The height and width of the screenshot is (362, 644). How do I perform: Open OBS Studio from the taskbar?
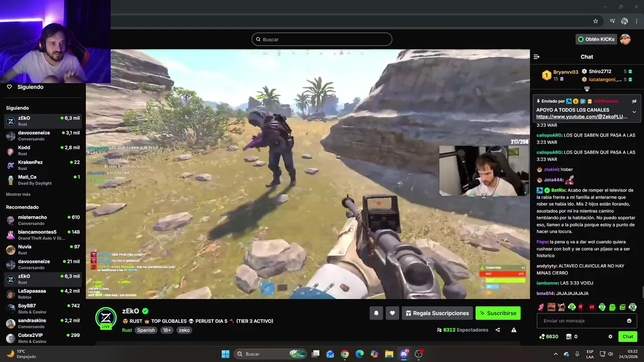click(419, 354)
